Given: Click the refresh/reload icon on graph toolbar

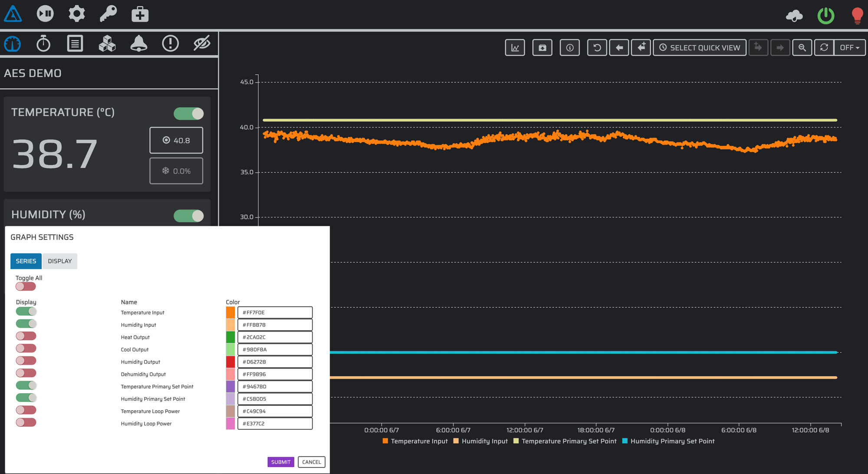Looking at the screenshot, I should click(x=825, y=48).
